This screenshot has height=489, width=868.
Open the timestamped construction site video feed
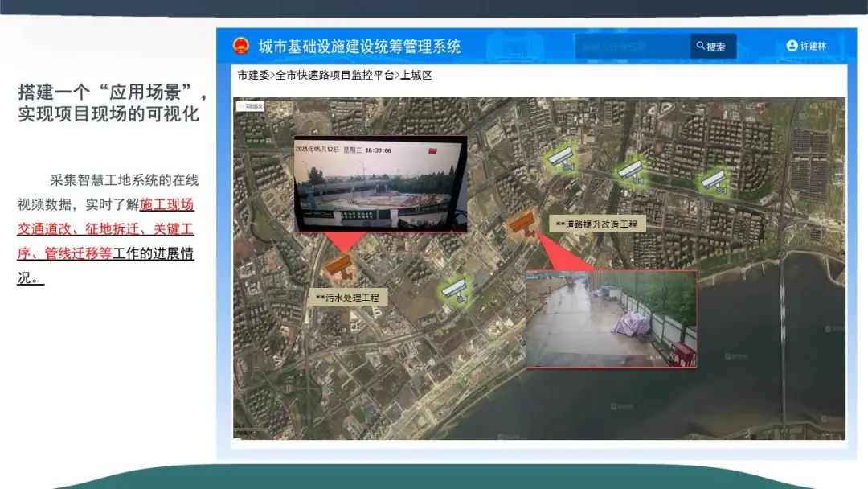[x=380, y=183]
